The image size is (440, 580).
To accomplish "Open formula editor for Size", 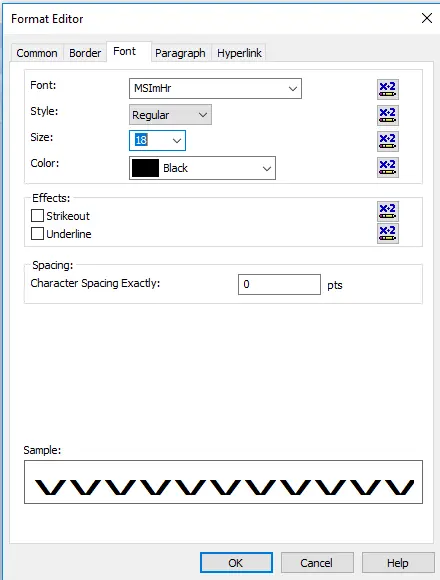I will (x=388, y=141).
